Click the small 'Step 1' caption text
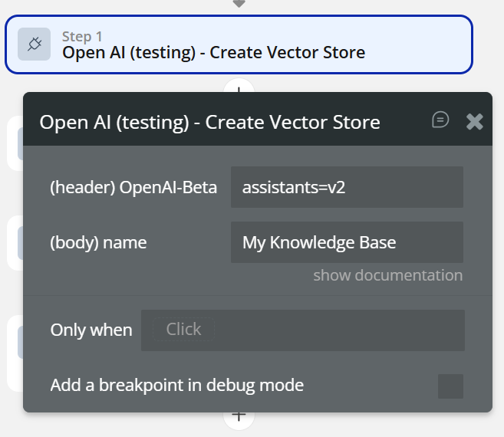Image resolution: width=504 pixels, height=437 pixels. (x=82, y=36)
